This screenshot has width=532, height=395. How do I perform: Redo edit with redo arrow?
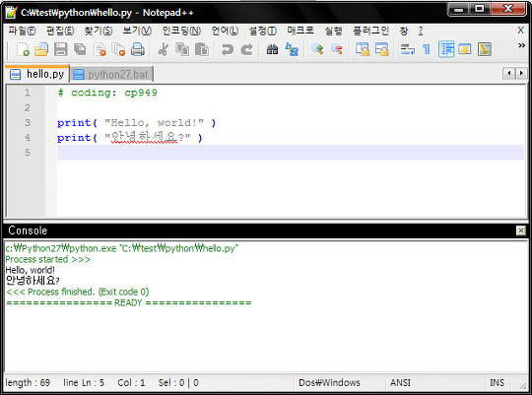246,49
